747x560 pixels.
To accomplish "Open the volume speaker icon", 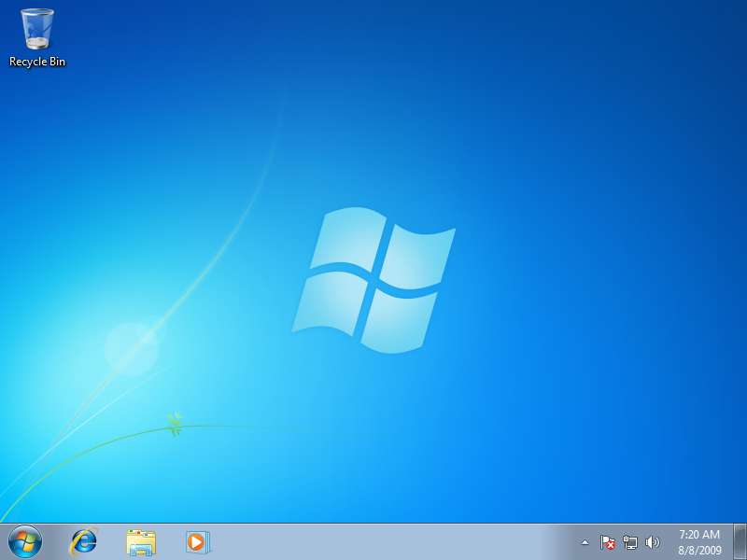I will pyautogui.click(x=653, y=542).
